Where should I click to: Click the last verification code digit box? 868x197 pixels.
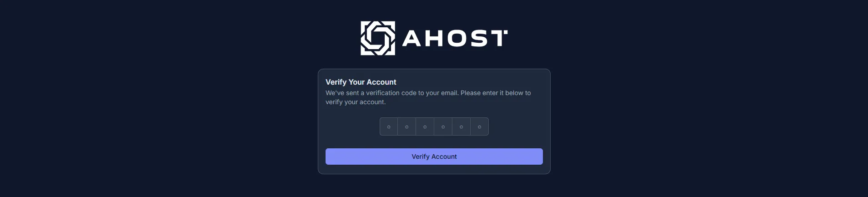[480, 126]
